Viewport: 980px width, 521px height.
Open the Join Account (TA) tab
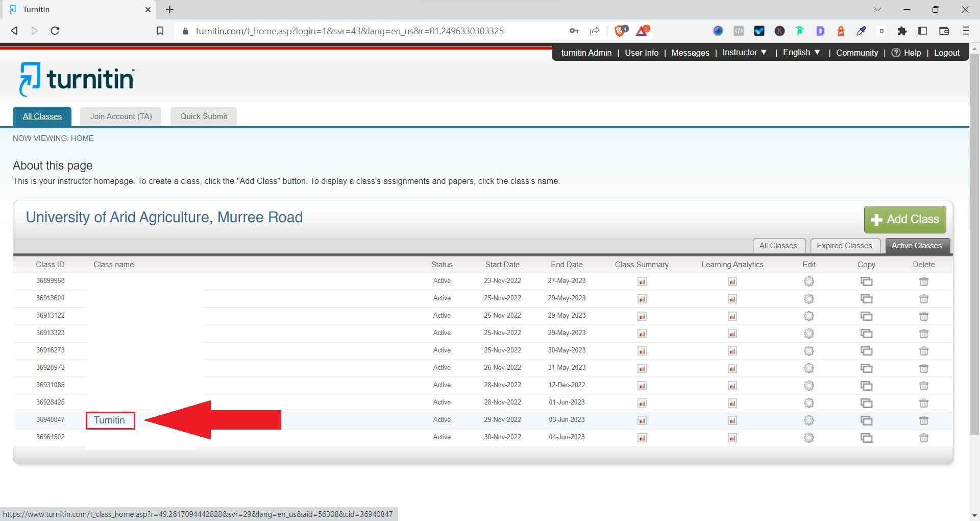point(120,116)
